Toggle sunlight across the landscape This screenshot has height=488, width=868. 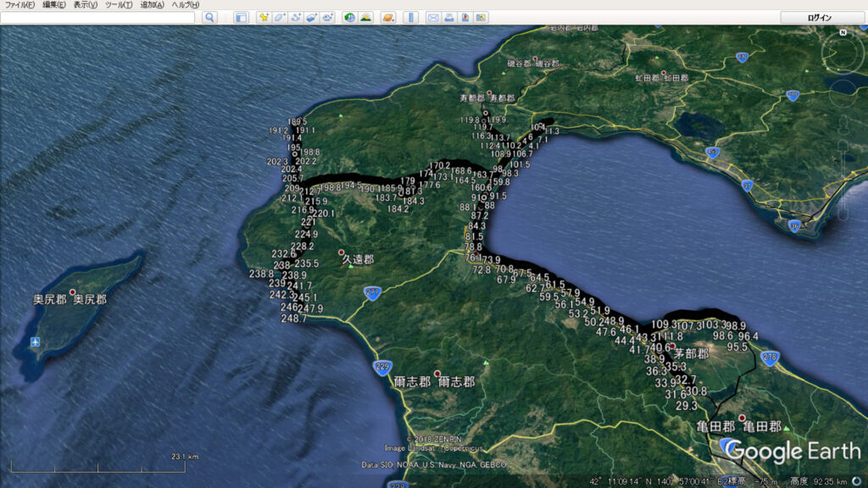tap(365, 17)
